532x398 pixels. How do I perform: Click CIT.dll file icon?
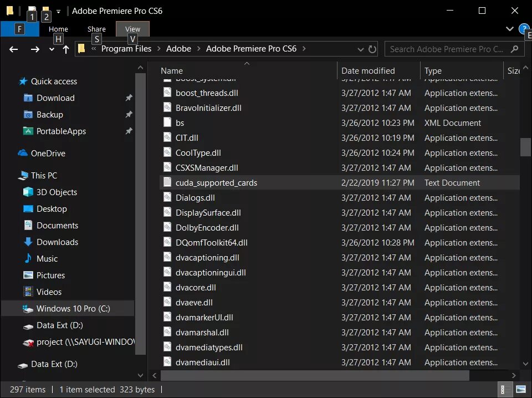(167, 137)
